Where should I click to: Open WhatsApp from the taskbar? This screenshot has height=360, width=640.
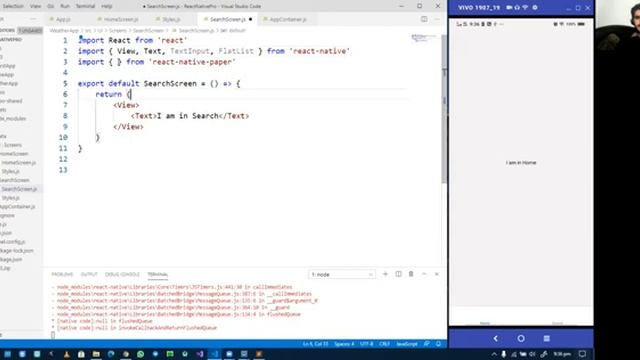pyautogui.click(x=140, y=354)
